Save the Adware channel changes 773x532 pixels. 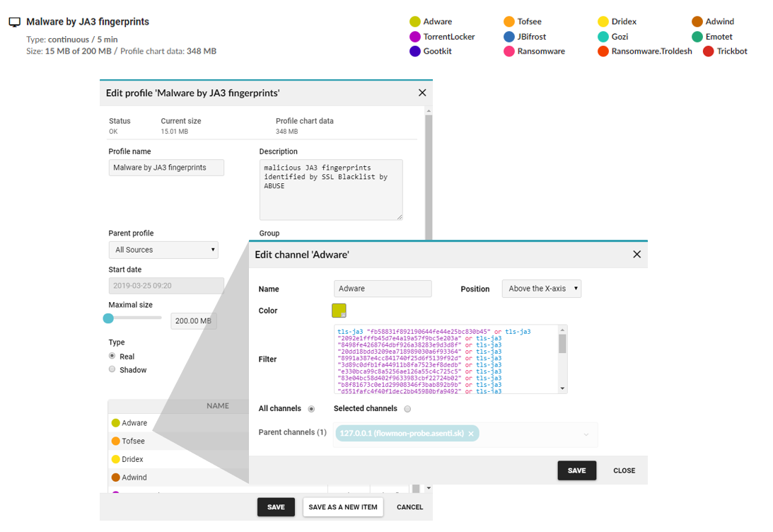(576, 470)
